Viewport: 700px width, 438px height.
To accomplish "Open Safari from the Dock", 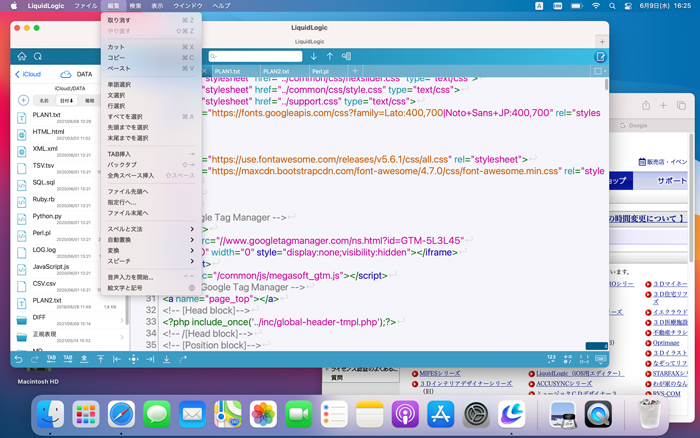I will point(121,412).
